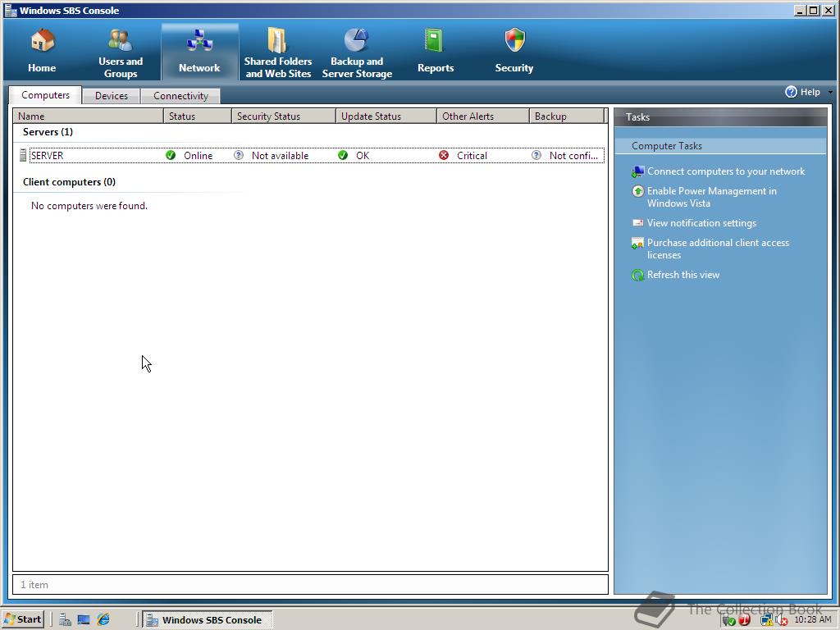
Task: Click Refresh this view link
Action: (683, 275)
